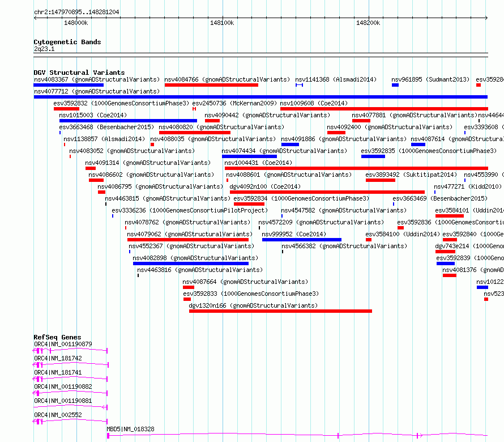Select nsv4547582 variant label
This screenshot has width=504, height=442.
(x=344, y=210)
